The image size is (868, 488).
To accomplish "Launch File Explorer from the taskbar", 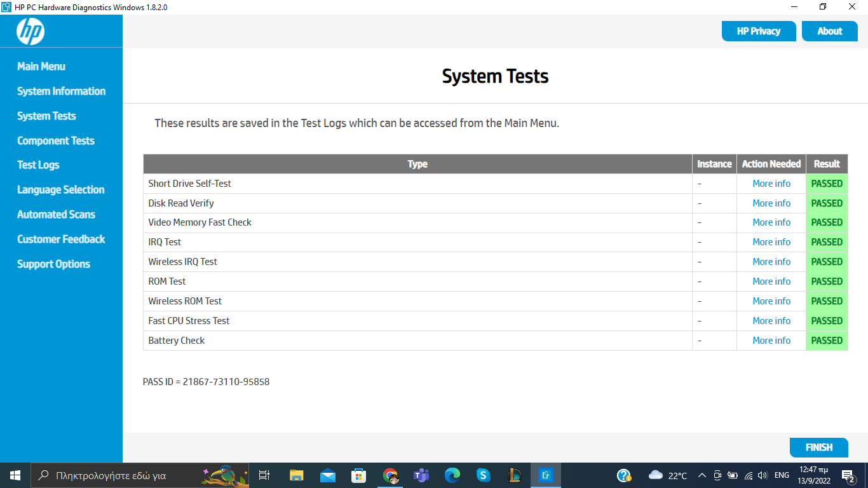I will tap(297, 475).
